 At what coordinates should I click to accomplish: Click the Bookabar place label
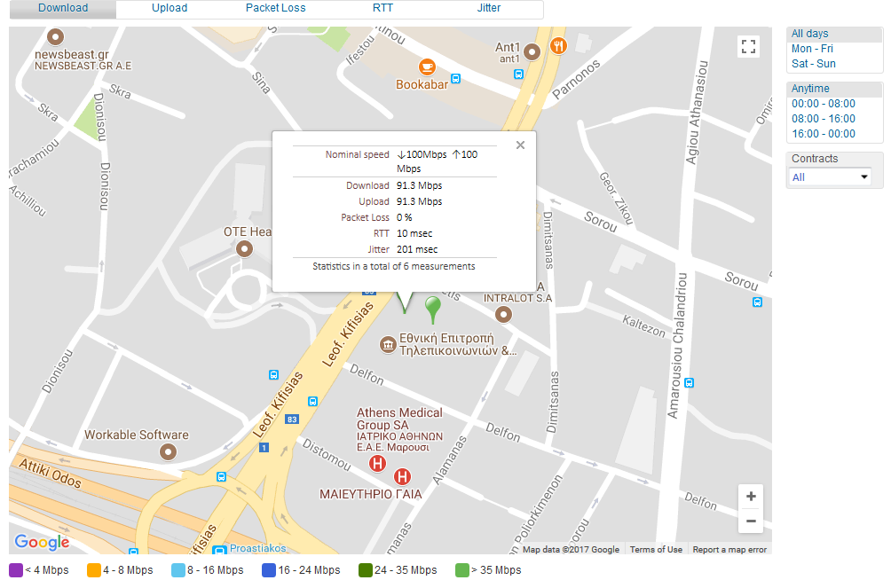click(422, 84)
